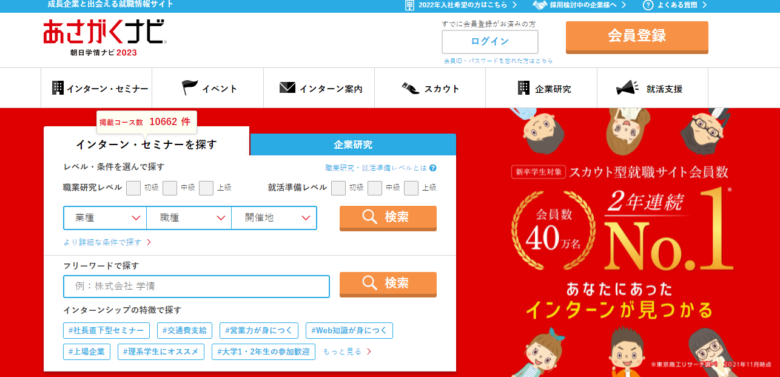780x377 pixels.
Task: Click the handshake icon beside 採用検討中の企業様へ
Action: (x=540, y=5)
